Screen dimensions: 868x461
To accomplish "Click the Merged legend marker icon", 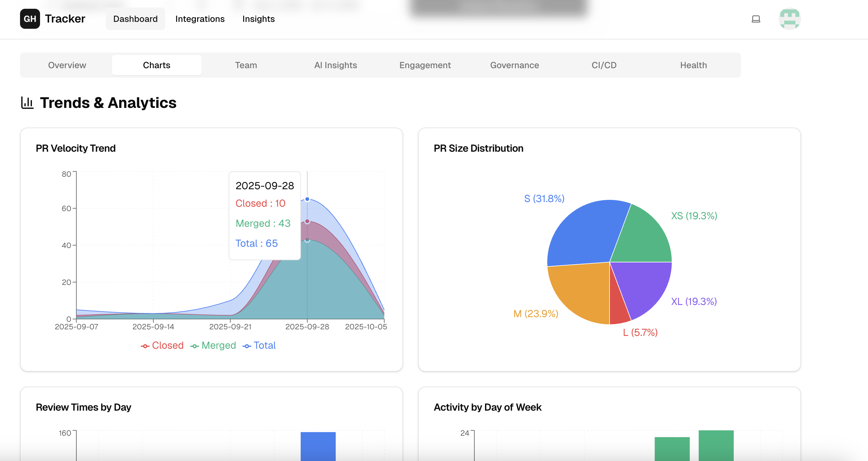I will coord(194,346).
